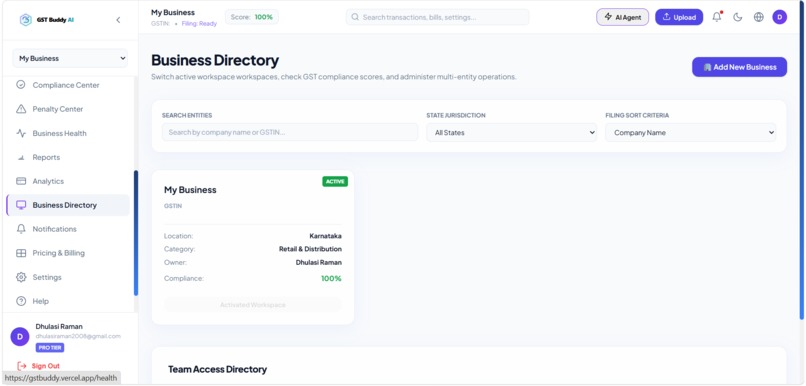
Task: Click the Pricing & Billing grid icon
Action: [21, 253]
